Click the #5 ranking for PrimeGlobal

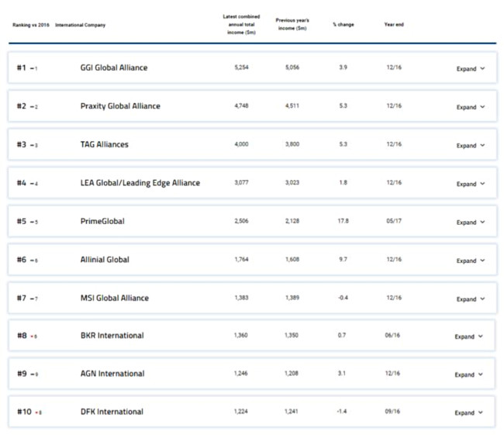pyautogui.click(x=21, y=221)
